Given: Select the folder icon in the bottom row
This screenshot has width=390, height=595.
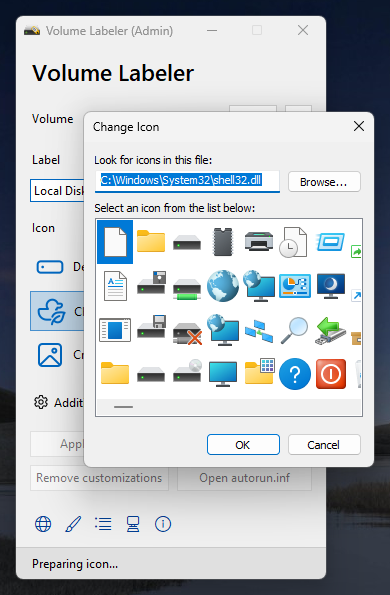Looking at the screenshot, I should coord(115,373).
